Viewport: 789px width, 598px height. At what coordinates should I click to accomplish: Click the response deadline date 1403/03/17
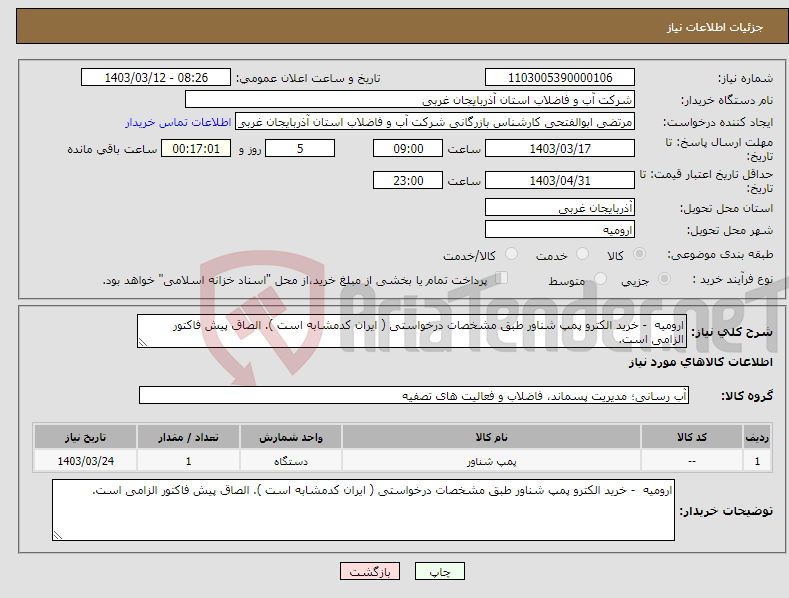[x=560, y=148]
